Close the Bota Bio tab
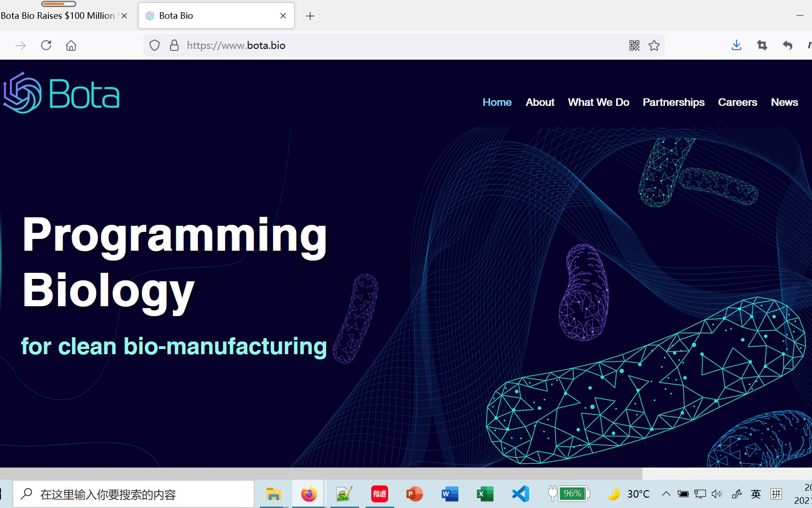The image size is (812, 508). point(283,16)
